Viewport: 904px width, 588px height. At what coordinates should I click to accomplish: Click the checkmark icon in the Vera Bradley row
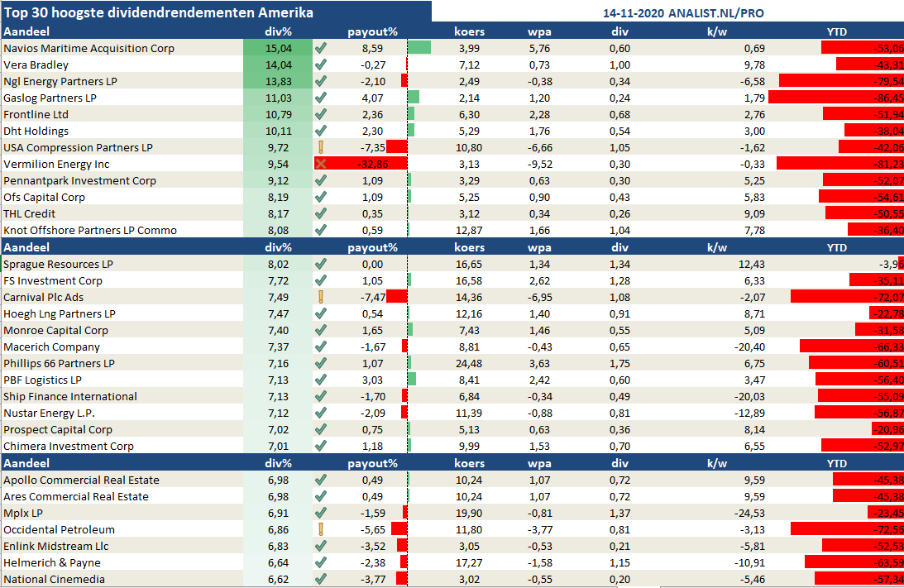(x=321, y=65)
